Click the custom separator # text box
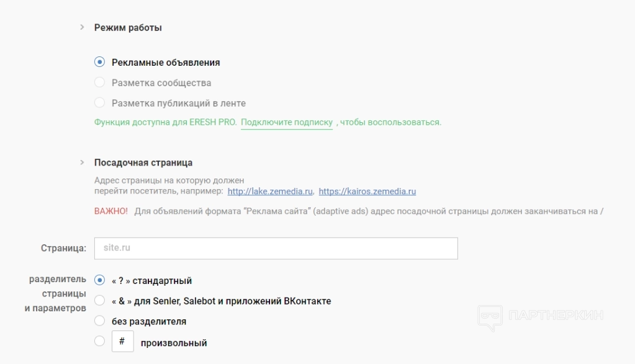The image size is (635, 364). point(122,341)
